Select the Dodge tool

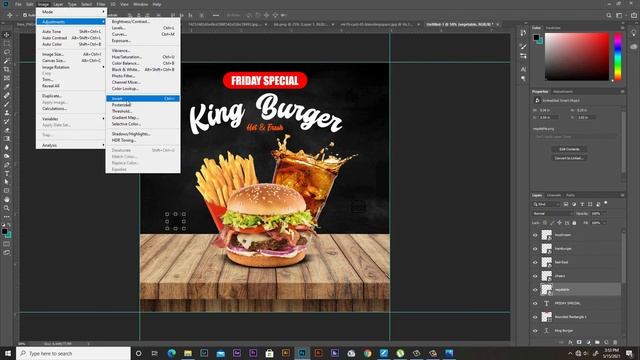pos(7,156)
